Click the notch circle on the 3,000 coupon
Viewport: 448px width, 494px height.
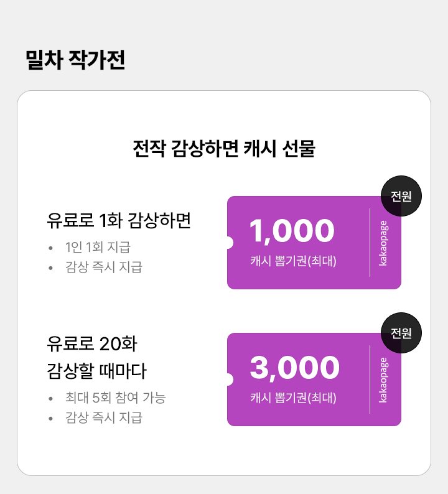pyautogui.click(x=228, y=380)
